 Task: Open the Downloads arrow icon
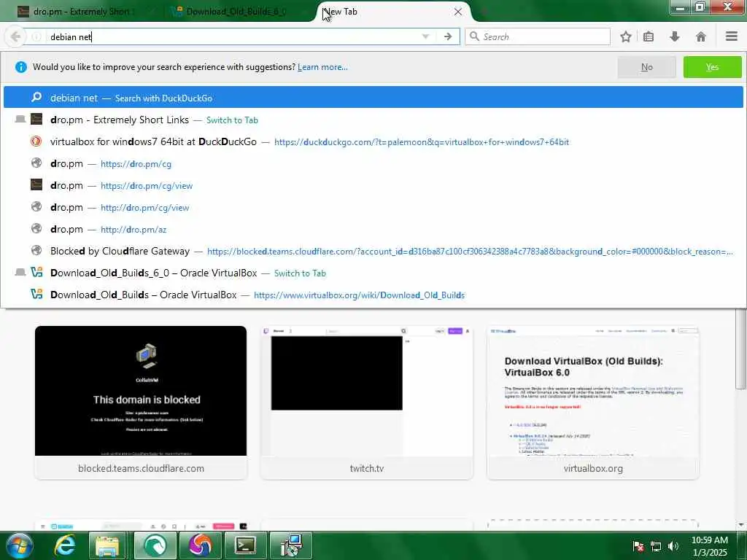pos(675,36)
